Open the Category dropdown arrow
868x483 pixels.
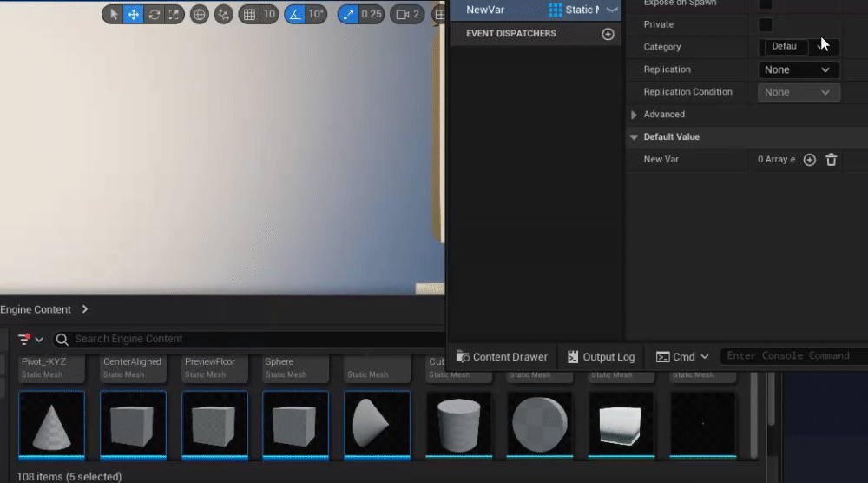coord(823,47)
